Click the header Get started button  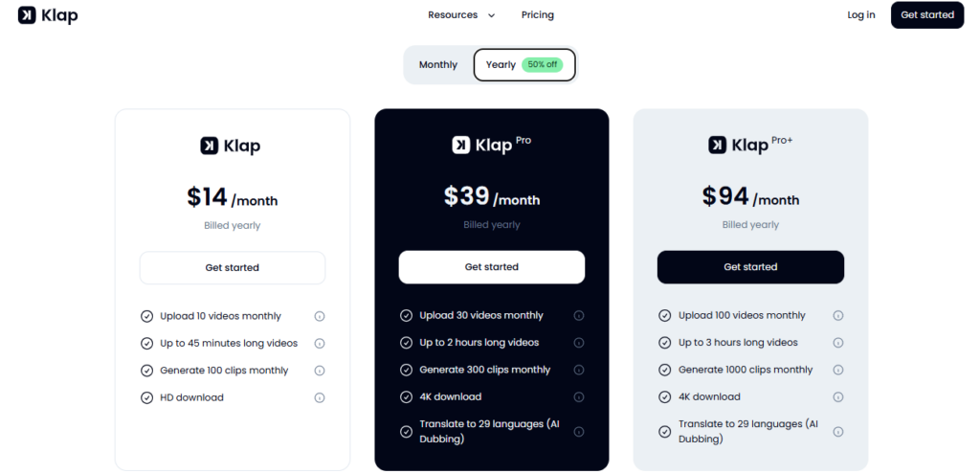click(x=927, y=15)
